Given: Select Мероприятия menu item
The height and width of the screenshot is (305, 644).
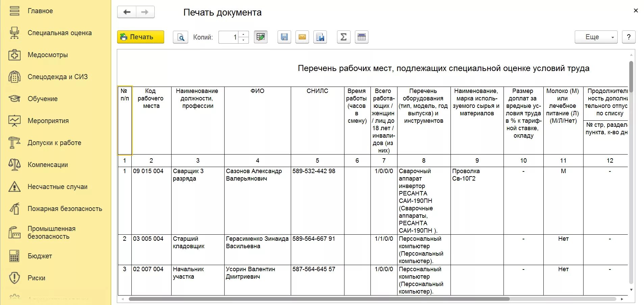Looking at the screenshot, I should click(48, 121).
